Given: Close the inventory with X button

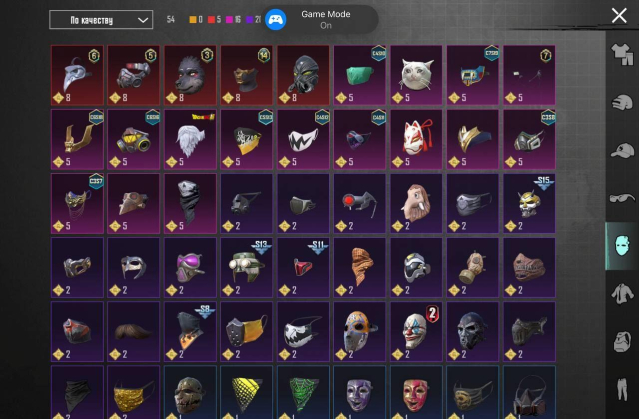Looking at the screenshot, I should point(619,15).
